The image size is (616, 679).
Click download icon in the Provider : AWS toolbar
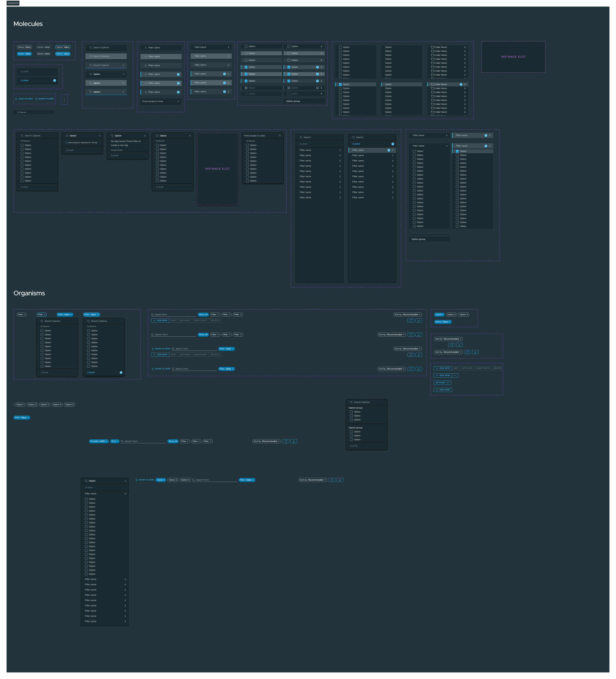(x=294, y=441)
